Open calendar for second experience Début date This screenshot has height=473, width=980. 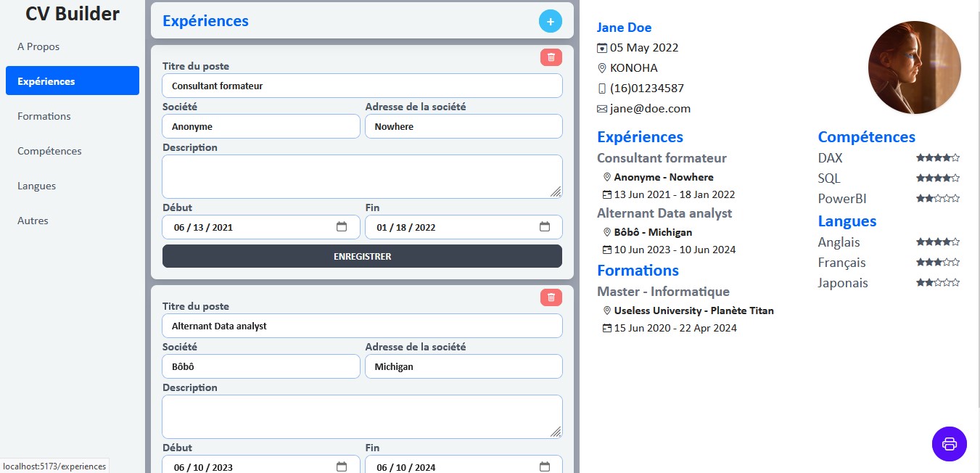pos(342,466)
